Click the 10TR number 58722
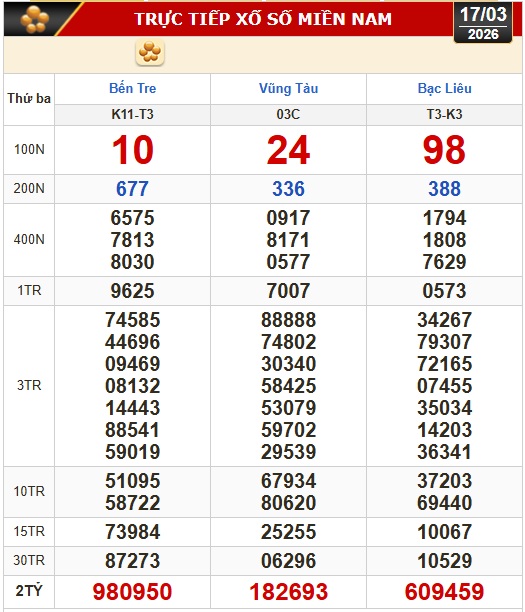The image size is (525, 612). click(x=132, y=503)
